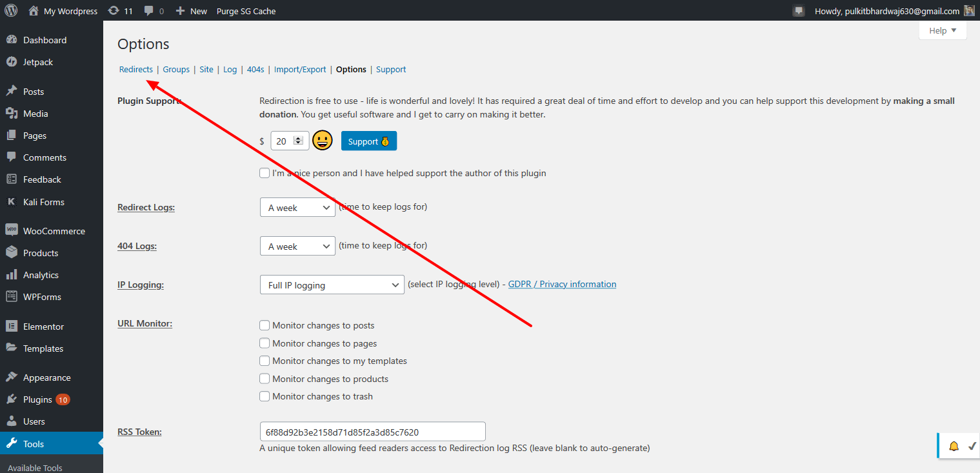Check the plugin author support checkbox

coord(265,172)
